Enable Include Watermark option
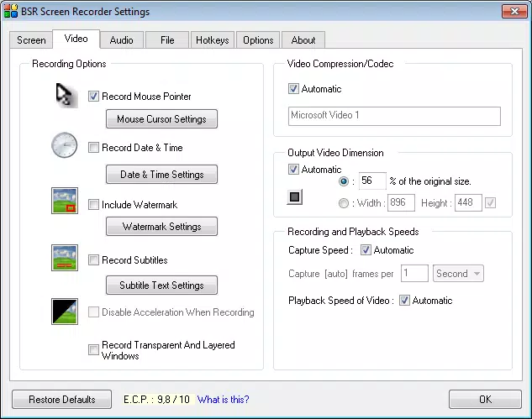This screenshot has height=419, width=532. pyautogui.click(x=93, y=205)
